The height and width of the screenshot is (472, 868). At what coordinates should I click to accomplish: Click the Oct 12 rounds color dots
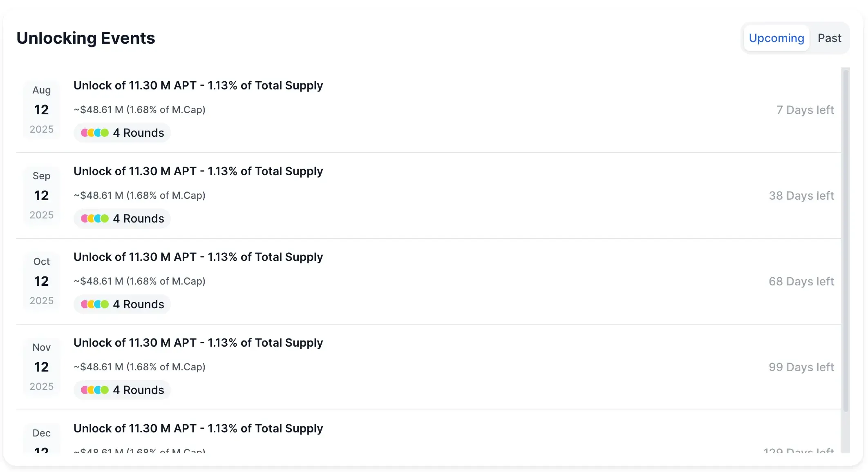(95, 304)
